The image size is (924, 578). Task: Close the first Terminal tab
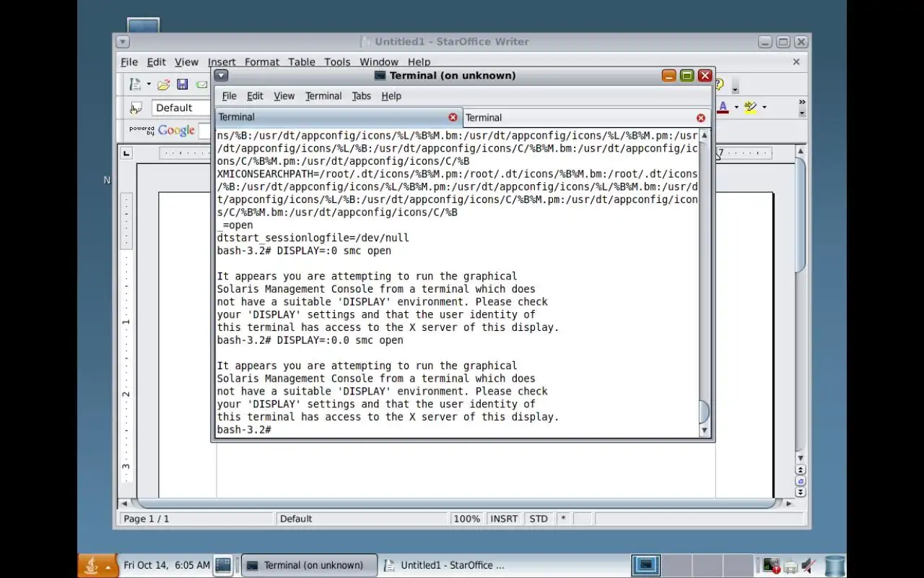453,117
